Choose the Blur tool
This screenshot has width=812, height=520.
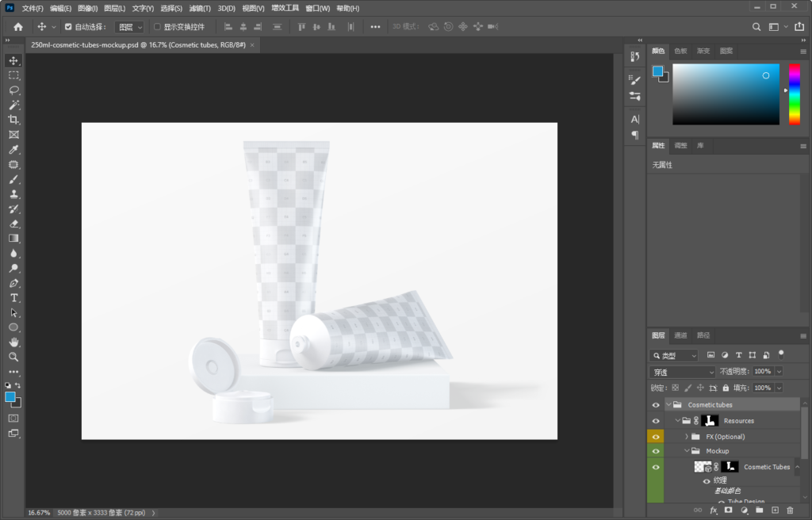pos(13,254)
